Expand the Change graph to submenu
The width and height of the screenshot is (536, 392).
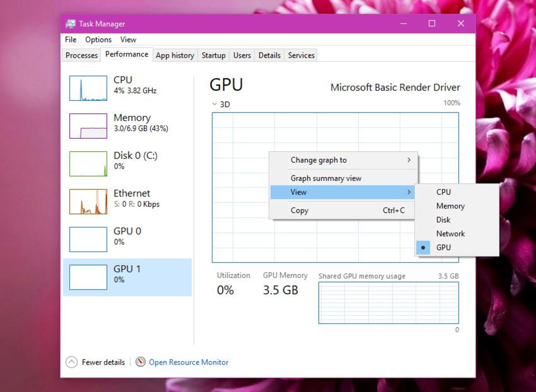[x=409, y=160]
